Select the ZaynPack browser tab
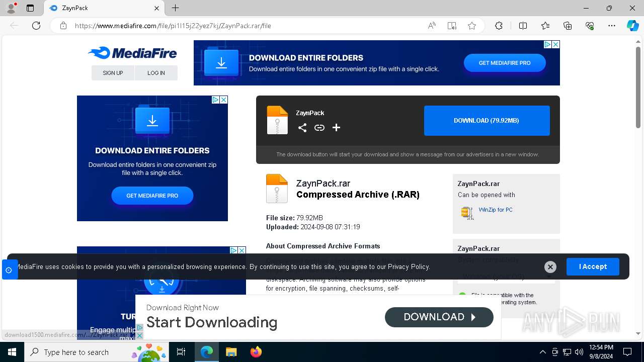The width and height of the screenshot is (644, 362). (104, 8)
